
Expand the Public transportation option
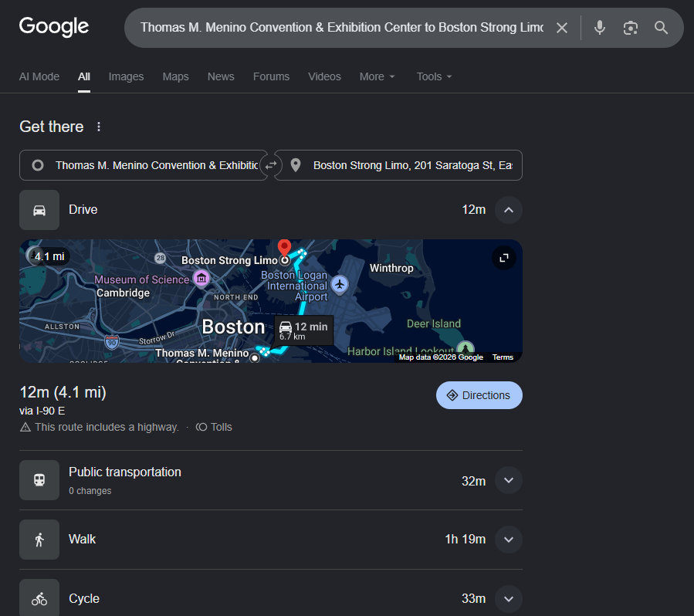(509, 480)
